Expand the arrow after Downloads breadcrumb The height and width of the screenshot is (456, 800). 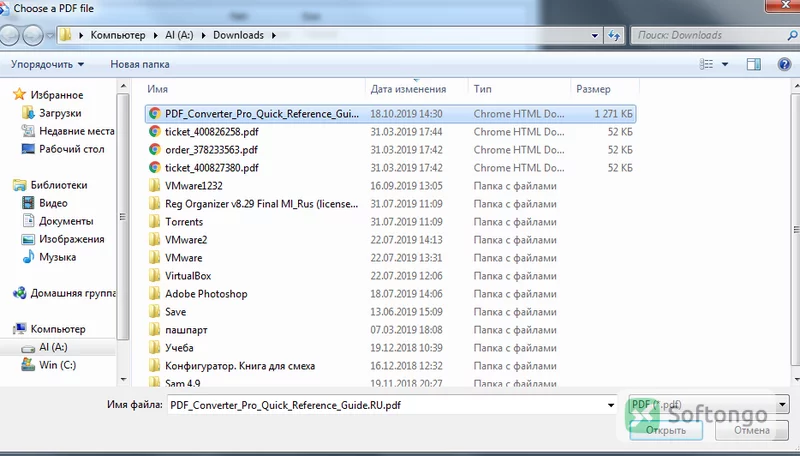pos(274,35)
